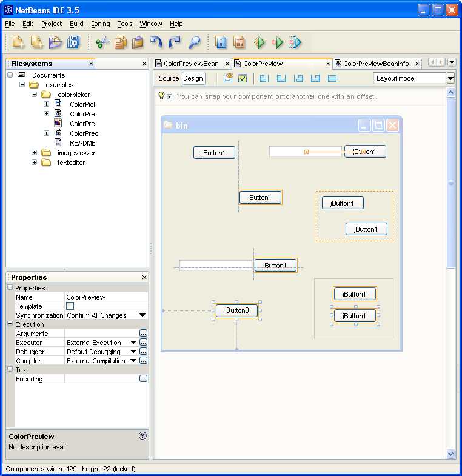Collapse the Execution property group
462x476 pixels.
point(10,324)
